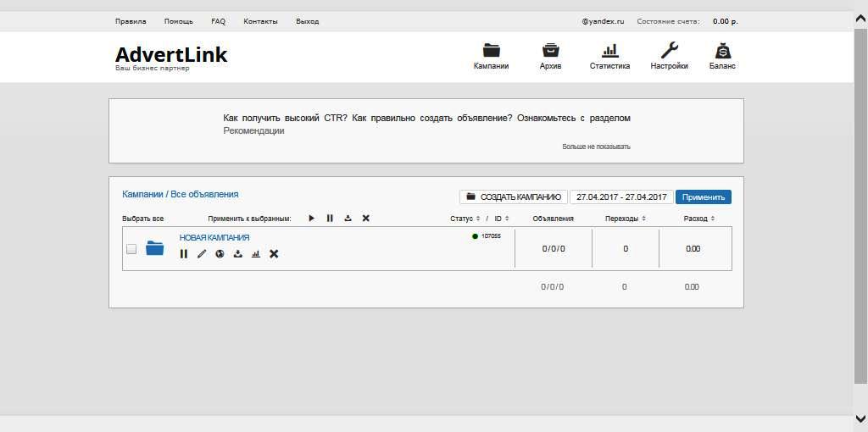
Task: Dismiss the tip with Больше не показывать
Action: [596, 147]
